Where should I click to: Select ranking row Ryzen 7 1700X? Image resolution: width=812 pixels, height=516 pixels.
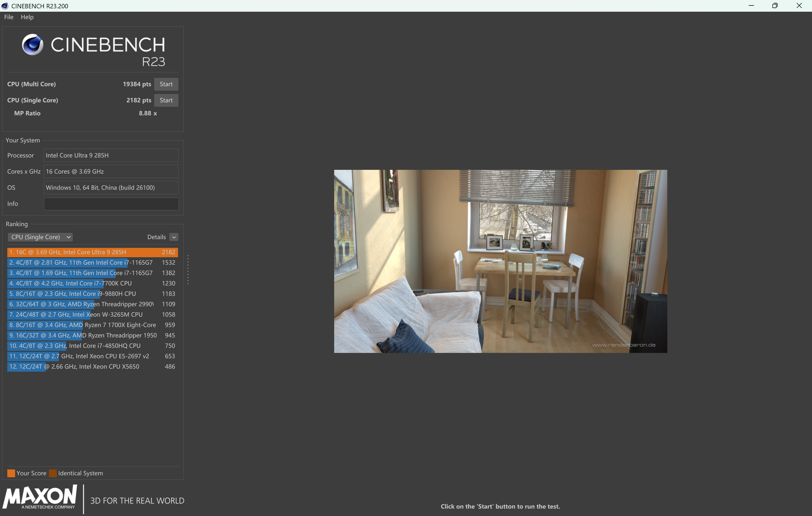pos(92,325)
